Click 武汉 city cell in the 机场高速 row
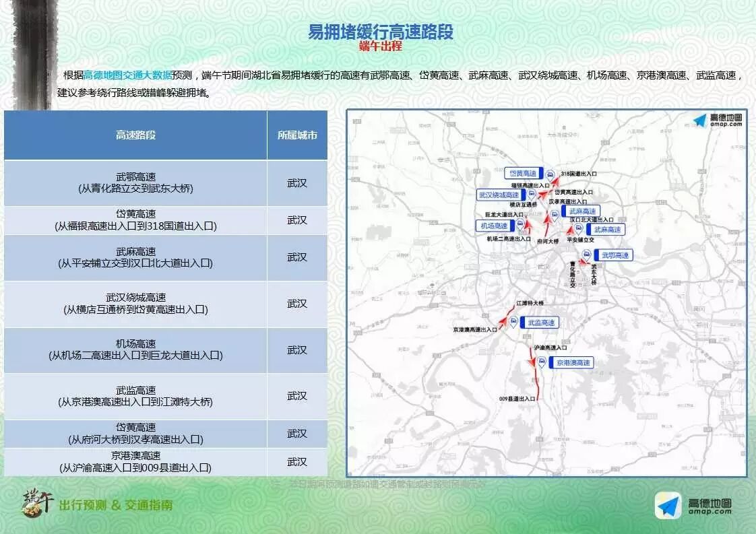 298,350
